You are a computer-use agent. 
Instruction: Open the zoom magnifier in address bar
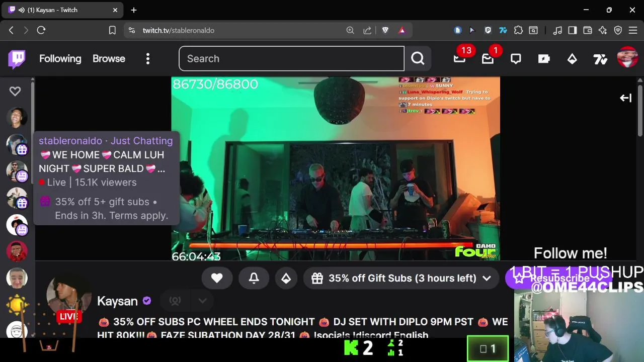(x=350, y=30)
